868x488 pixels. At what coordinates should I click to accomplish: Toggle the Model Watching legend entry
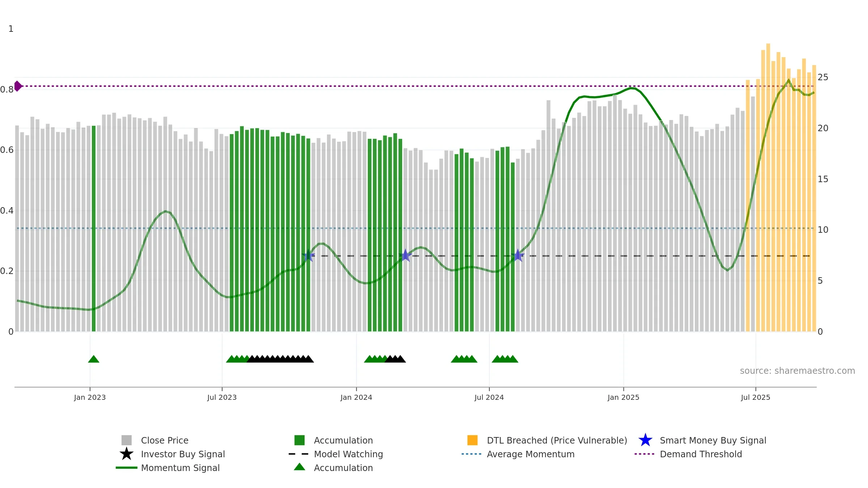click(336, 454)
